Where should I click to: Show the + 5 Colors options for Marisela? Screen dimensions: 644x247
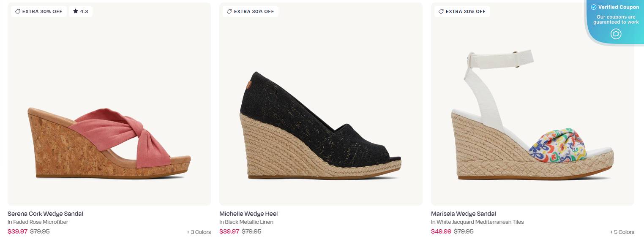622,232
